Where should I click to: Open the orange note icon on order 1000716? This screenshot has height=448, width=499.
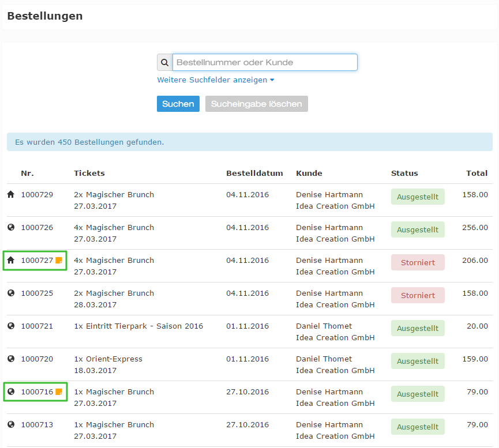point(59,391)
